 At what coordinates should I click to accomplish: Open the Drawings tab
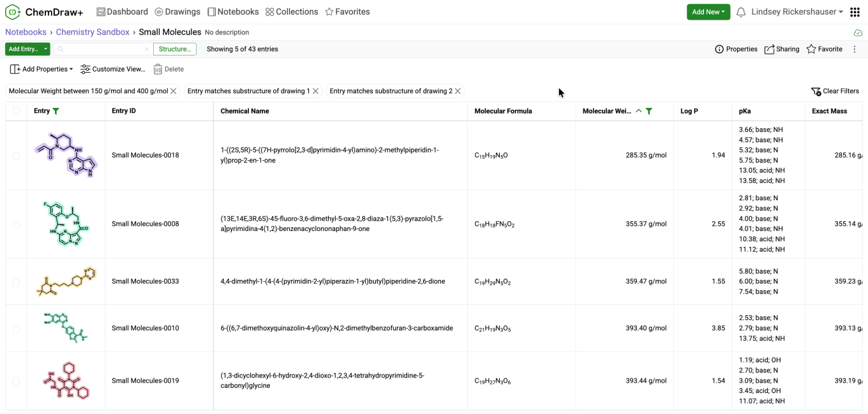tap(177, 12)
